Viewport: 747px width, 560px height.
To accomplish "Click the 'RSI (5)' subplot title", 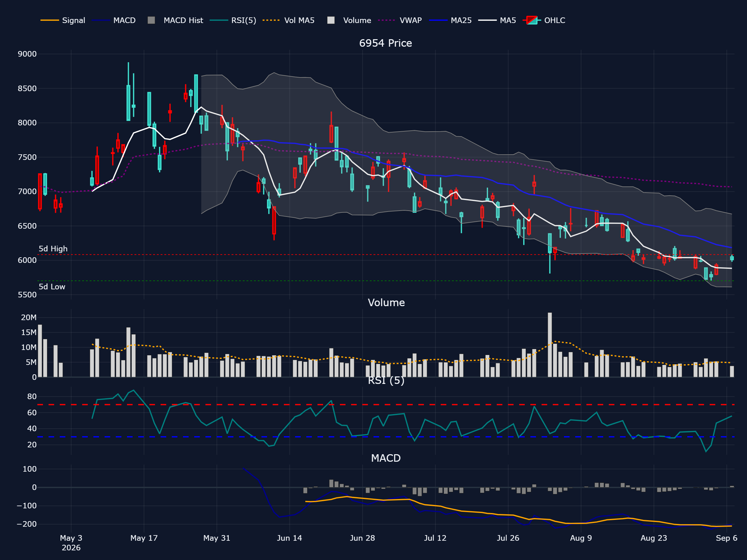I will point(386,380).
